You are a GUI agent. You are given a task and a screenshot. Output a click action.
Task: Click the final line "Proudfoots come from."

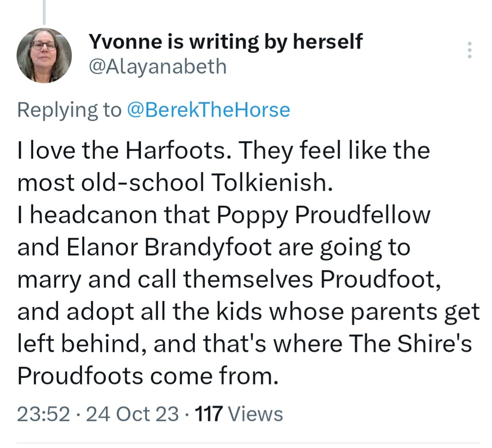point(148,376)
